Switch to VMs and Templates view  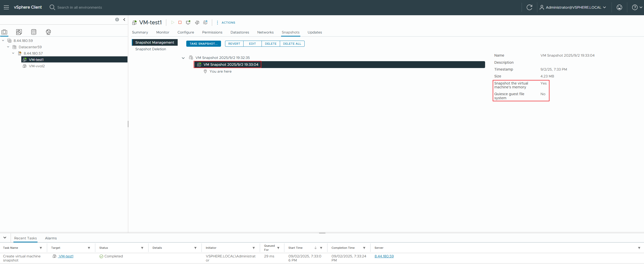pyautogui.click(x=19, y=32)
